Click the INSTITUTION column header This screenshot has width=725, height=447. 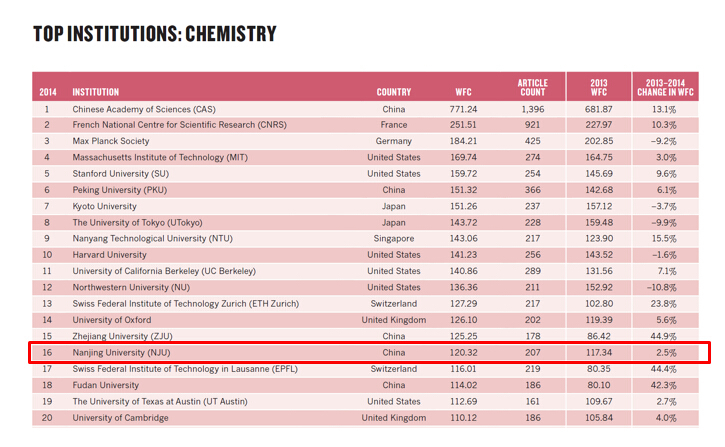[95, 92]
